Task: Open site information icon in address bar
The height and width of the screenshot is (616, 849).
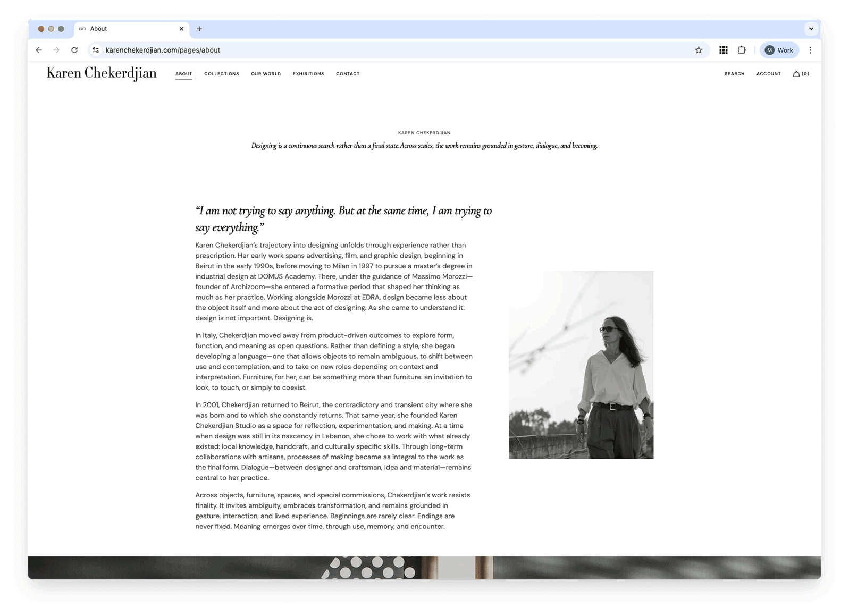Action: [x=96, y=50]
